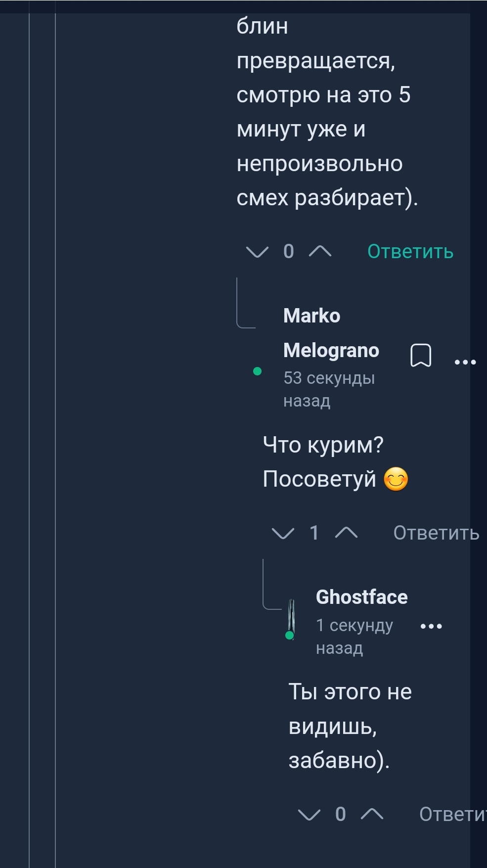Reply to Marko's comment via "Ответить"

(436, 533)
